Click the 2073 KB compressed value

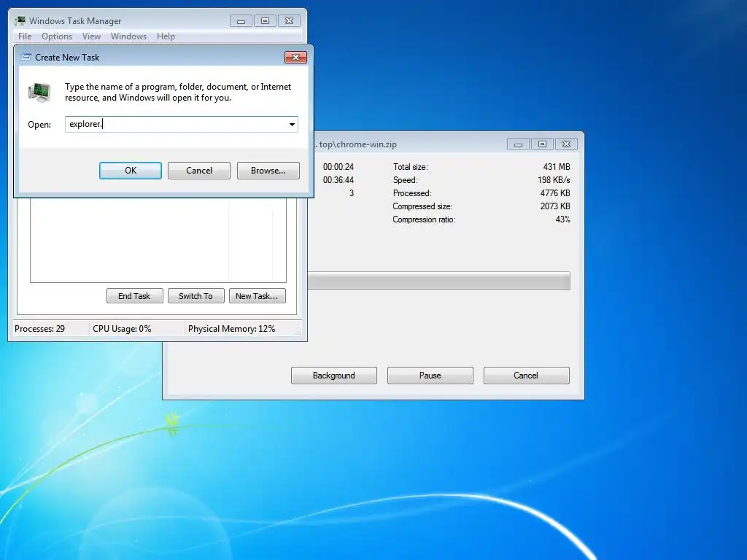tap(555, 206)
